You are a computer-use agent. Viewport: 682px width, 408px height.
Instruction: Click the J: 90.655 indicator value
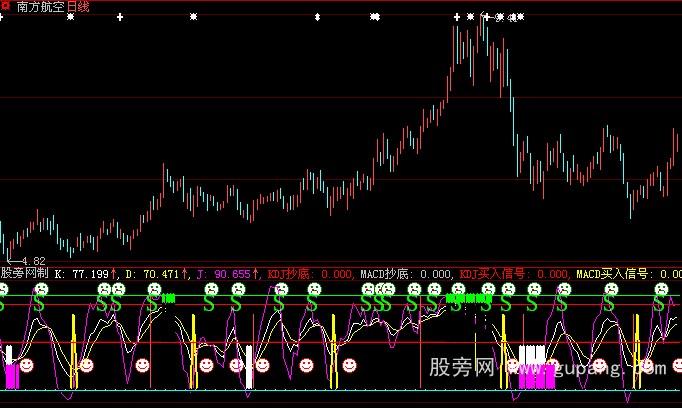[x=228, y=272]
